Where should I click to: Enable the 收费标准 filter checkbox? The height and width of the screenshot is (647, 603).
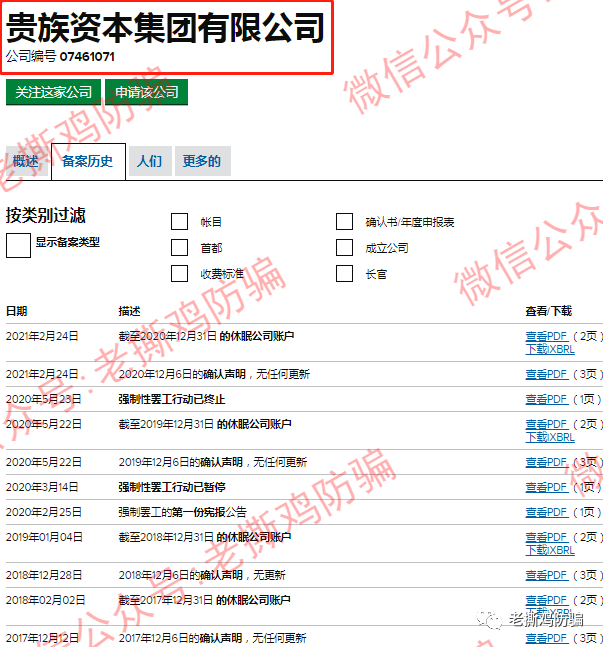click(x=180, y=274)
